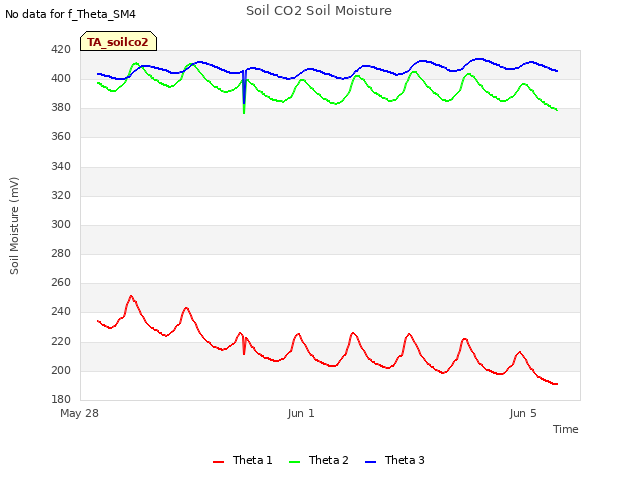Image resolution: width=640 pixels, height=480 pixels.
Task: Click the 200 y-axis tick label
Action: coord(61,371)
